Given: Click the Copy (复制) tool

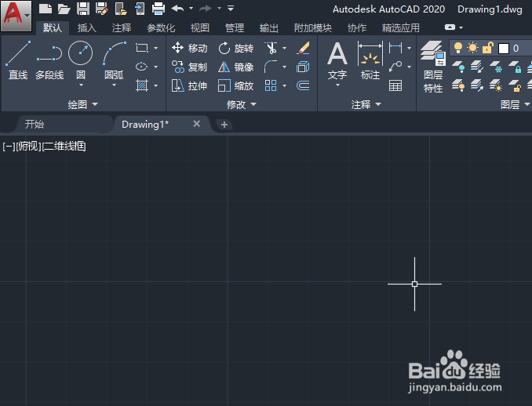Looking at the screenshot, I should pos(189,67).
